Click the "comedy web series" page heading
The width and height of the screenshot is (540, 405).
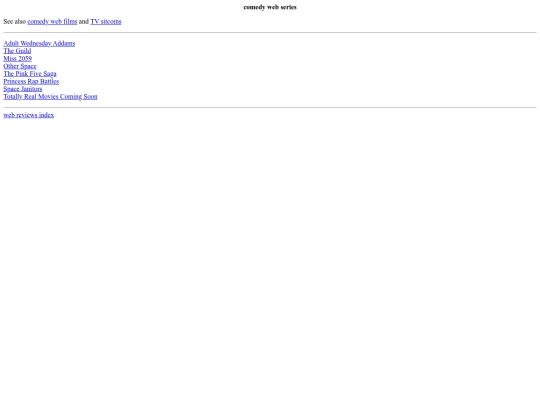[x=270, y=7]
